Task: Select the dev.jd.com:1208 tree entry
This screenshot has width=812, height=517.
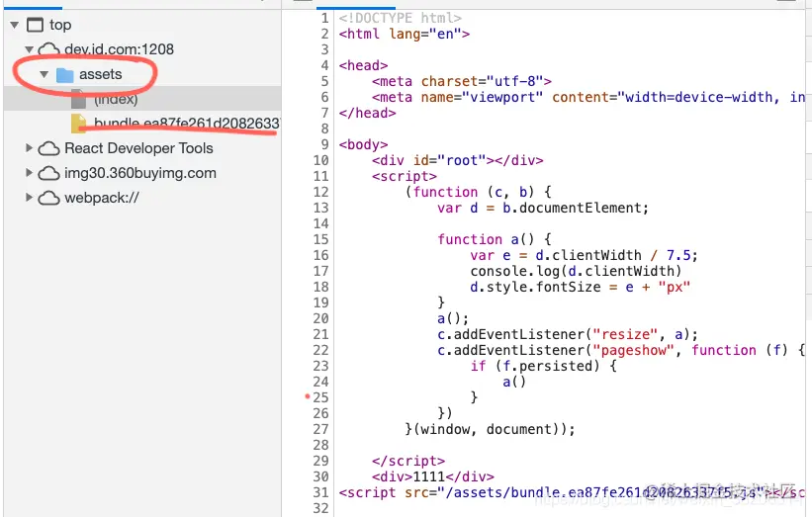Action: pyautogui.click(x=119, y=49)
